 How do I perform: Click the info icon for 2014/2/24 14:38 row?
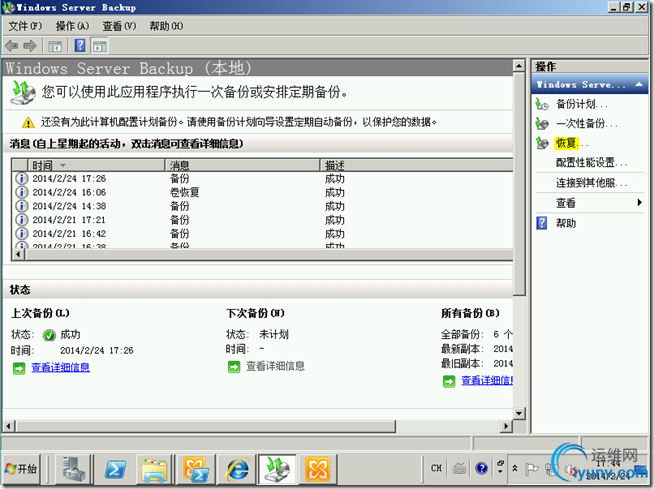tap(22, 206)
